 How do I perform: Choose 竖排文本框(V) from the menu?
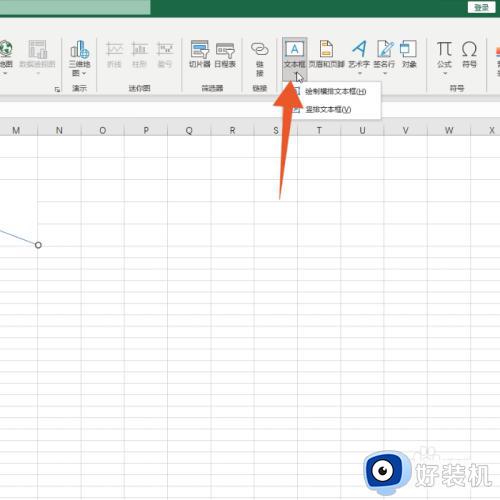(x=335, y=109)
